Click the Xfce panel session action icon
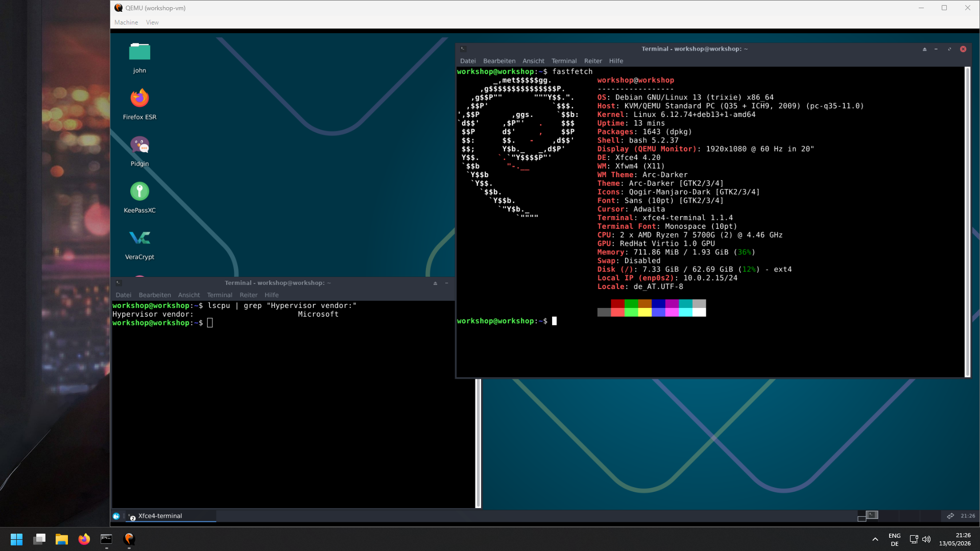 950,516
